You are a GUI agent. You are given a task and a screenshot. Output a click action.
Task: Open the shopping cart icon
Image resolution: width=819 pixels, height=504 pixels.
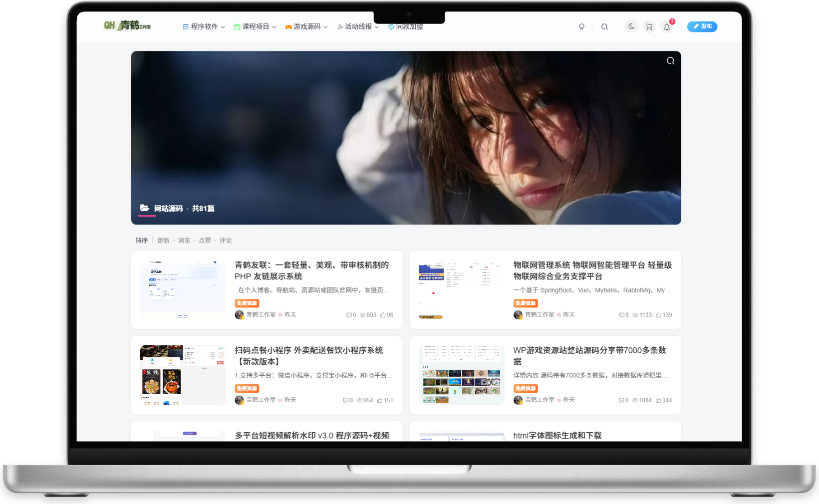click(x=649, y=27)
